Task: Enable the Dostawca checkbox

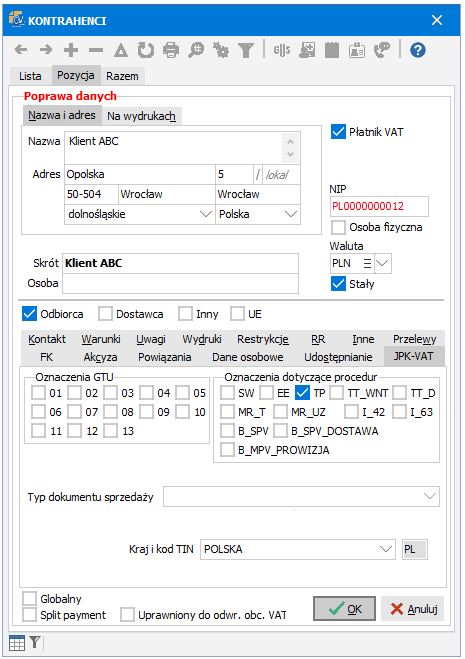Action: click(105, 314)
